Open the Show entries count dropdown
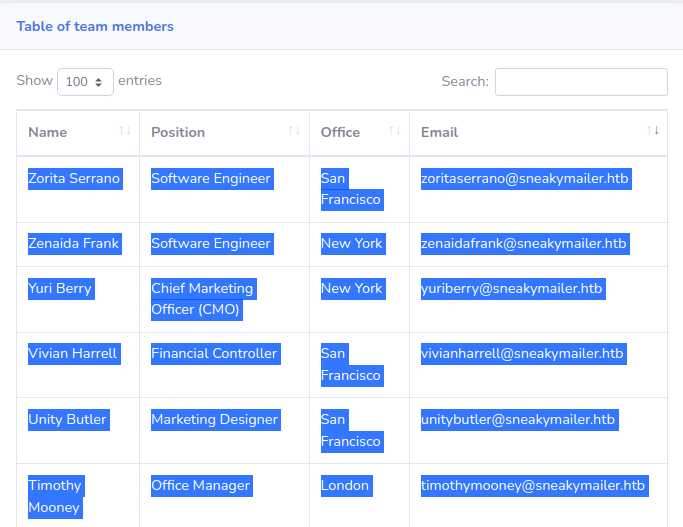The height and width of the screenshot is (527, 683). (x=85, y=82)
